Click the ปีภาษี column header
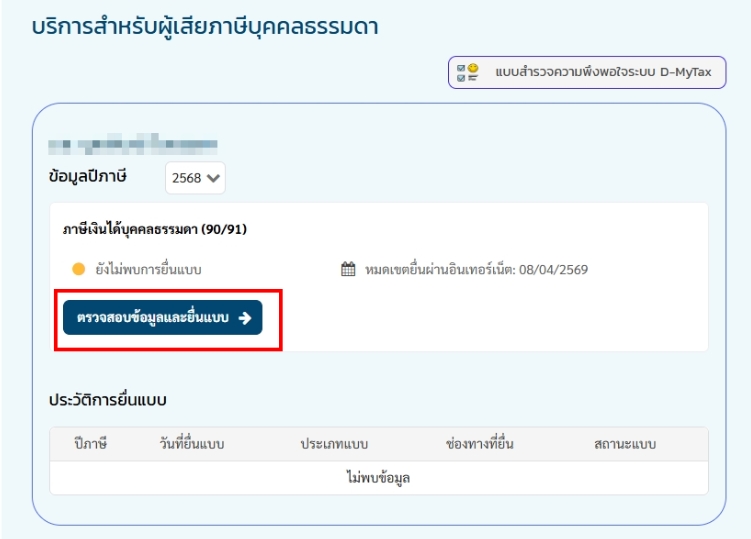 click(90, 444)
